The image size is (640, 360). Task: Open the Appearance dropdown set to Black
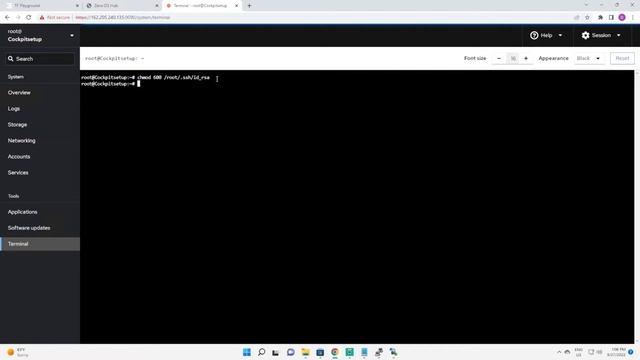coord(588,58)
